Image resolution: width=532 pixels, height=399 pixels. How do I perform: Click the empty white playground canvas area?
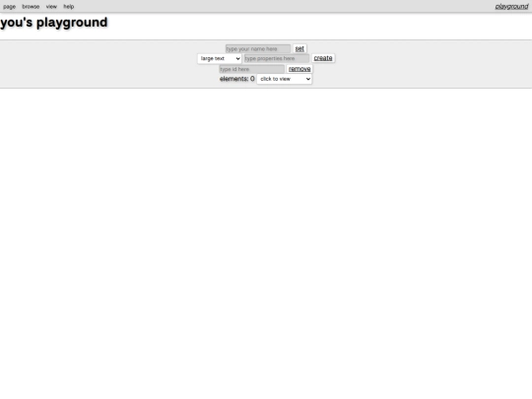click(x=266, y=237)
